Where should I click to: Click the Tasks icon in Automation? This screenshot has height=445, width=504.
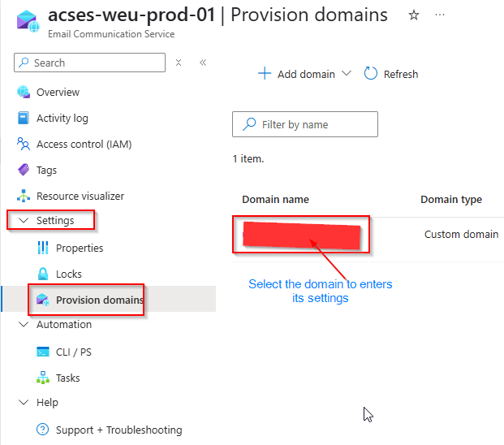43,378
